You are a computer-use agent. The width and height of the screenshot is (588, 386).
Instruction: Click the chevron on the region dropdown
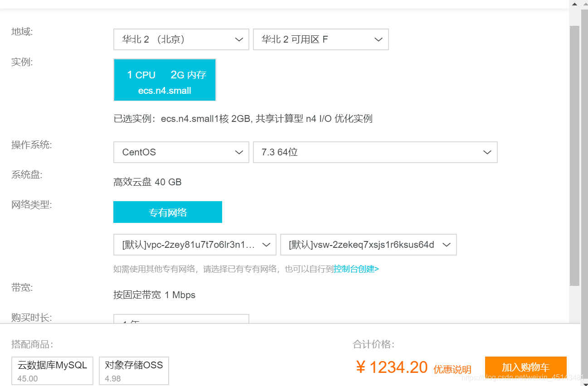(x=239, y=40)
